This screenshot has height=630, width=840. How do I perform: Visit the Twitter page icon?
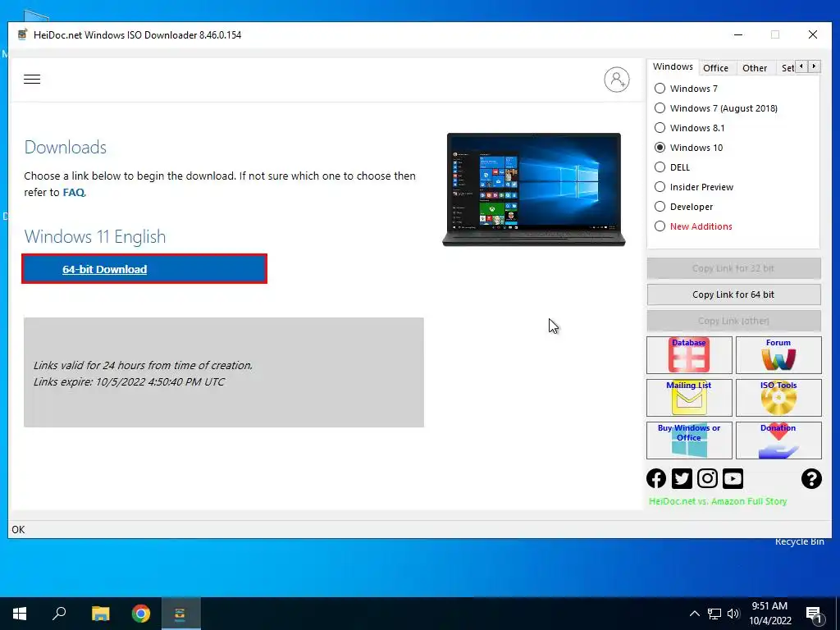pyautogui.click(x=682, y=478)
